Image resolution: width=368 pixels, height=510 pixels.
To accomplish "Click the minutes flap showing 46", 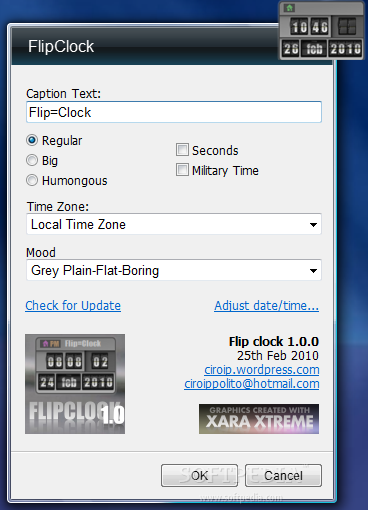I will pyautogui.click(x=320, y=27).
